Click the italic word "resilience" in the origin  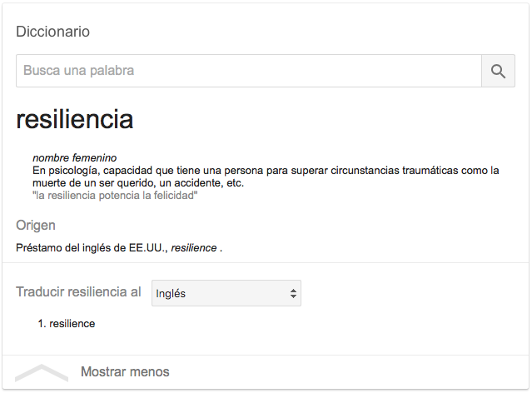coord(194,247)
